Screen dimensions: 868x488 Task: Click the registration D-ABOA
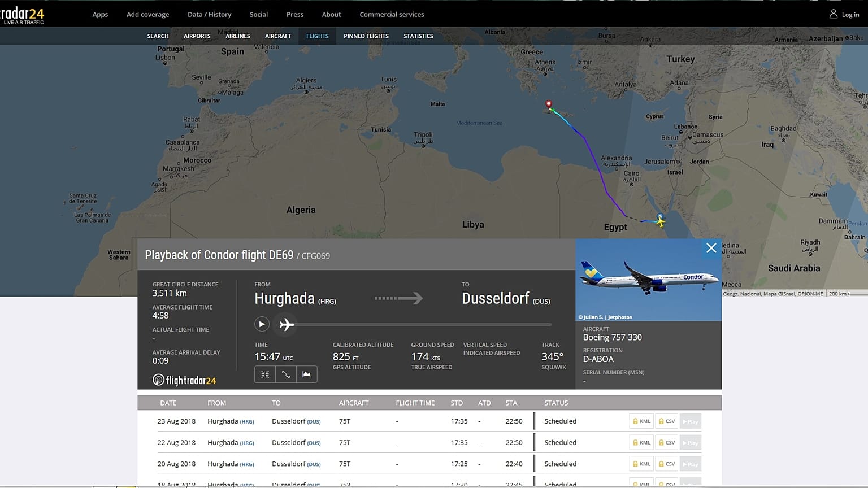pyautogui.click(x=598, y=359)
